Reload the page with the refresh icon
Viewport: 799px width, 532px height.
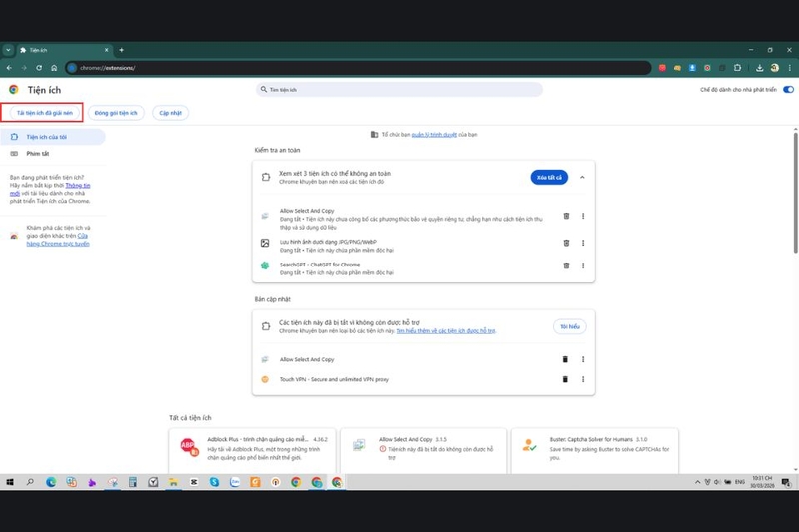pos(39,68)
